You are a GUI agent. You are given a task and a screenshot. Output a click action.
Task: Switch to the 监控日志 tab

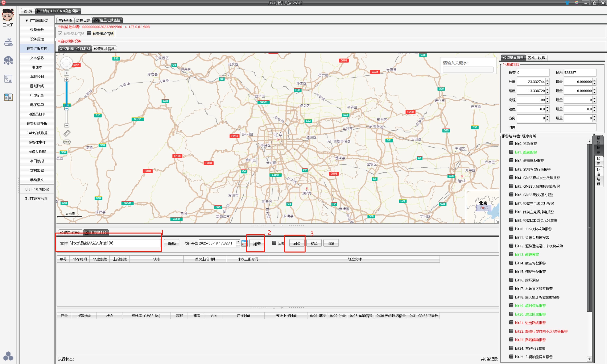tap(83, 20)
